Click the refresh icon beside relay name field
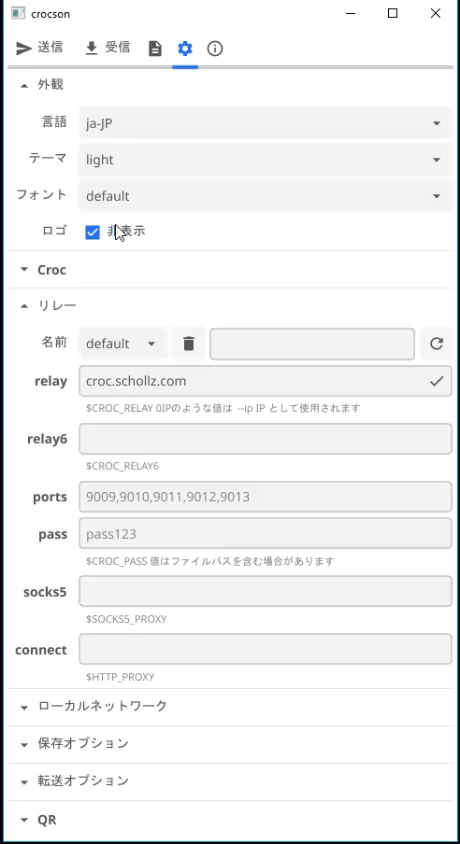The height and width of the screenshot is (844, 460). (x=436, y=343)
